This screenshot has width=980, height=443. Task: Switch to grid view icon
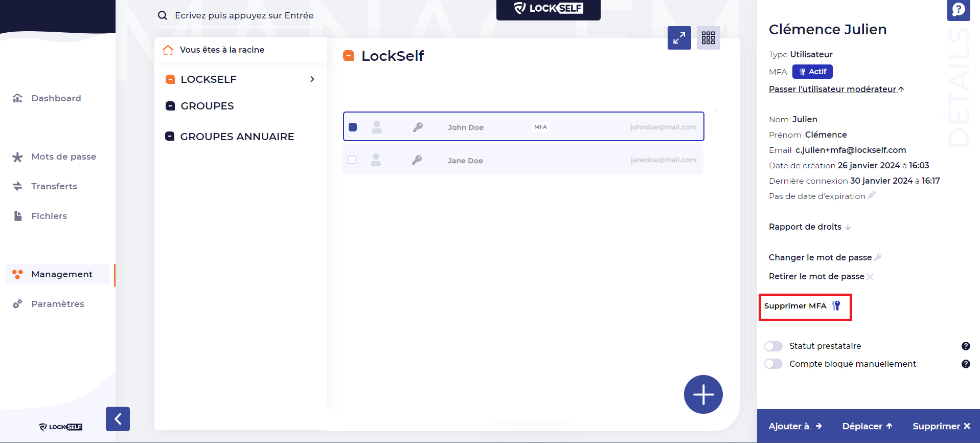[708, 38]
